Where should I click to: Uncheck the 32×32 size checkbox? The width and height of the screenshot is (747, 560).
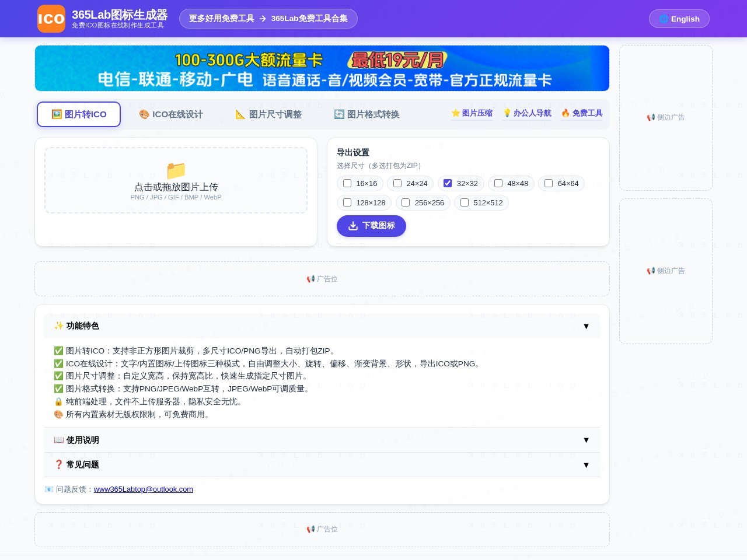pyautogui.click(x=448, y=183)
